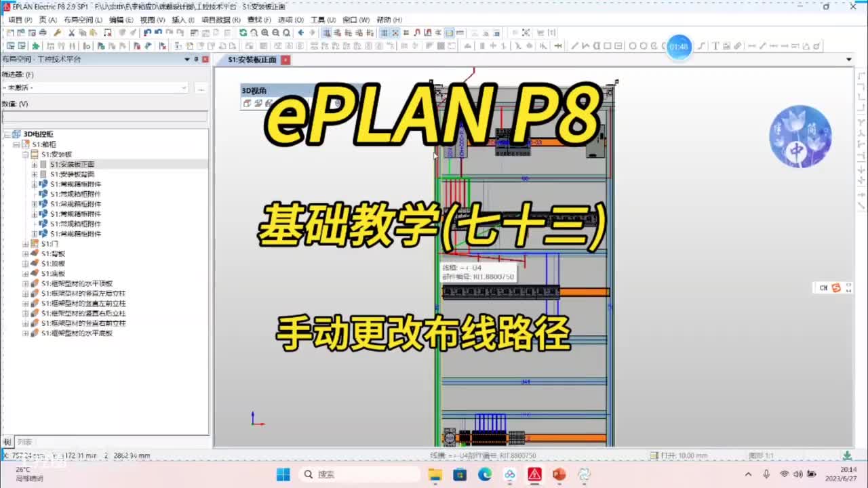868x488 pixels.
Task: Click the blue Back arrow icon
Action: click(300, 32)
